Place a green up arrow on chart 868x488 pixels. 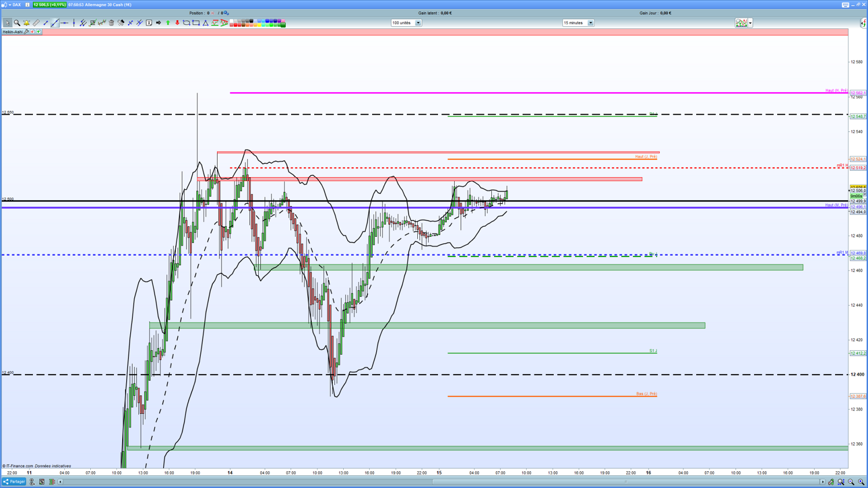click(x=168, y=23)
